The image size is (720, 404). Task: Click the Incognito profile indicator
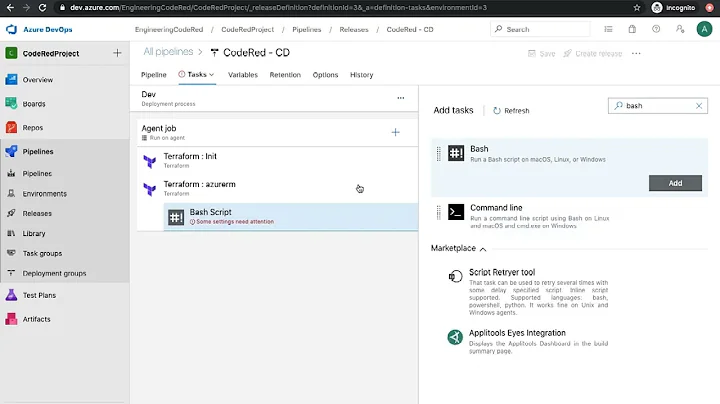pyautogui.click(x=674, y=7)
